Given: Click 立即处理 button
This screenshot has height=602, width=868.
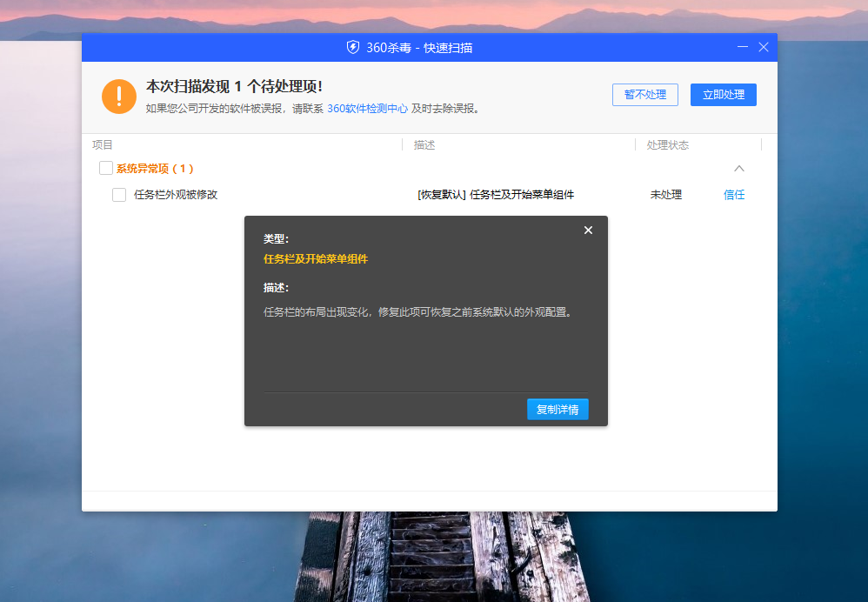Looking at the screenshot, I should point(723,95).
